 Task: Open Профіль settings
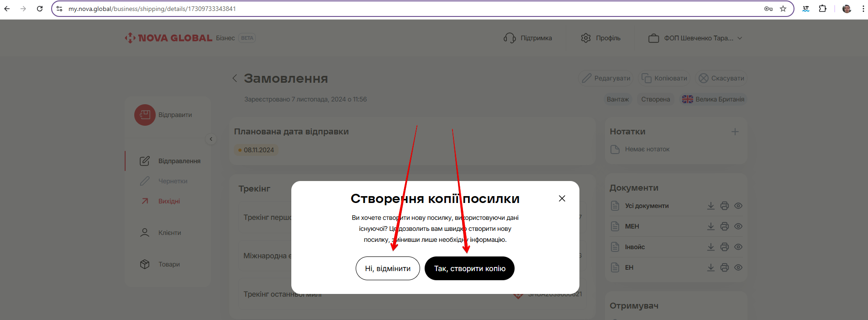(x=600, y=38)
